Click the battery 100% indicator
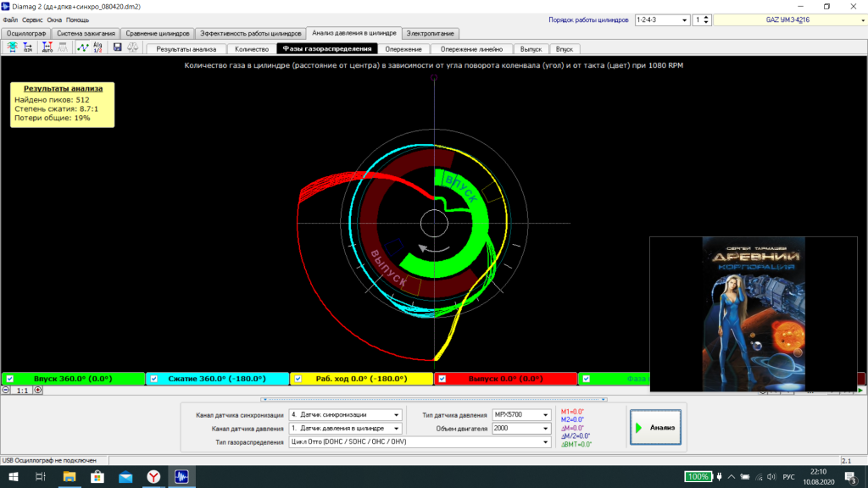The height and width of the screenshot is (488, 868). (698, 476)
